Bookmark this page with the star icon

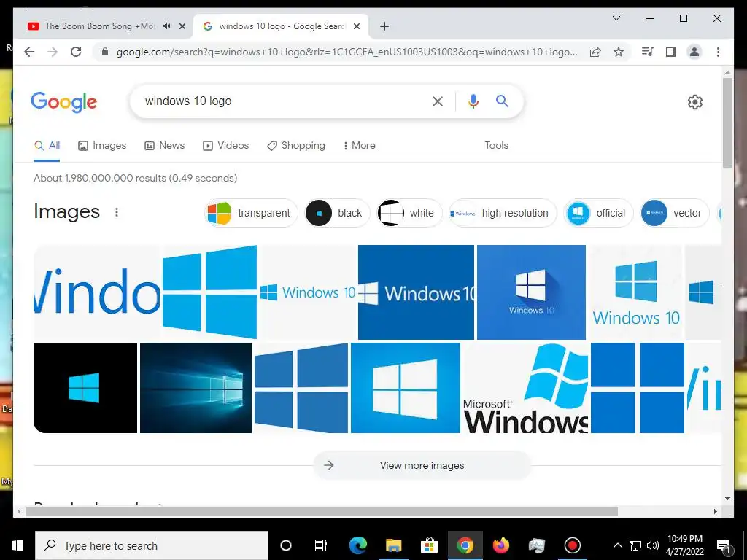619,52
